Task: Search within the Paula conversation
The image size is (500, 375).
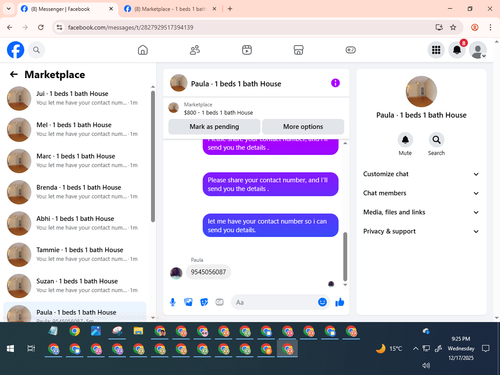Action: (436, 140)
